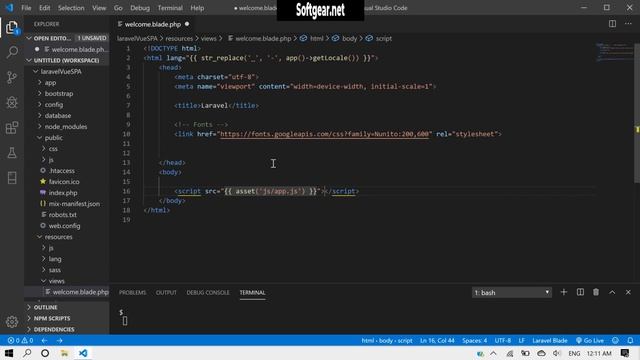The width and height of the screenshot is (640, 360).
Task: Open the Debug menu
Action: pos(140,8)
